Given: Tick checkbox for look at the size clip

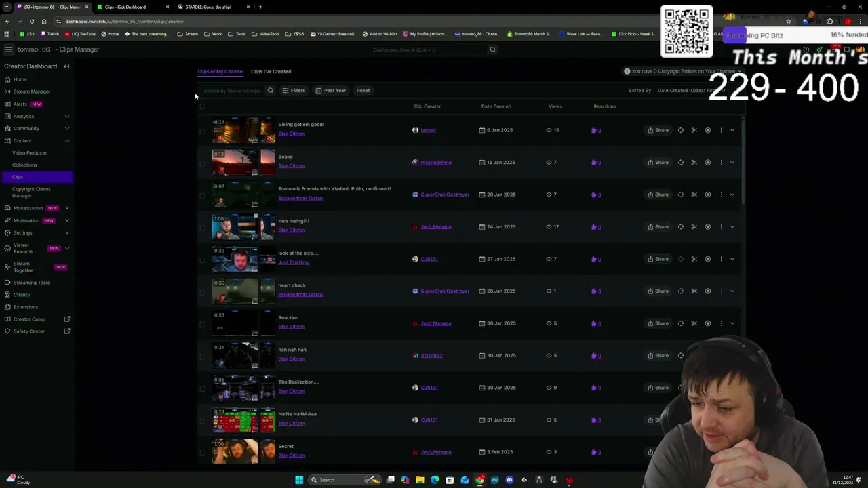Looking at the screenshot, I should pyautogui.click(x=202, y=260).
